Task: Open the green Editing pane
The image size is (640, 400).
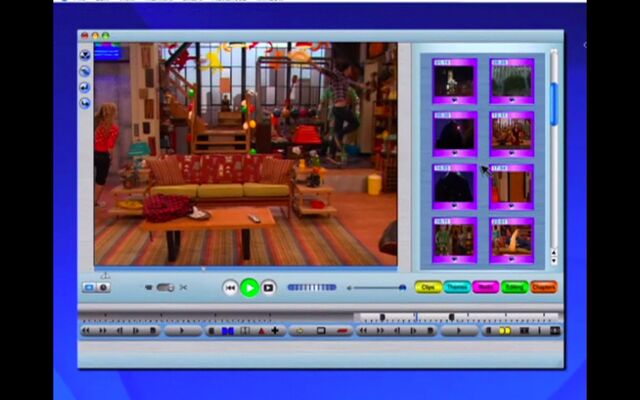Action: coord(515,287)
